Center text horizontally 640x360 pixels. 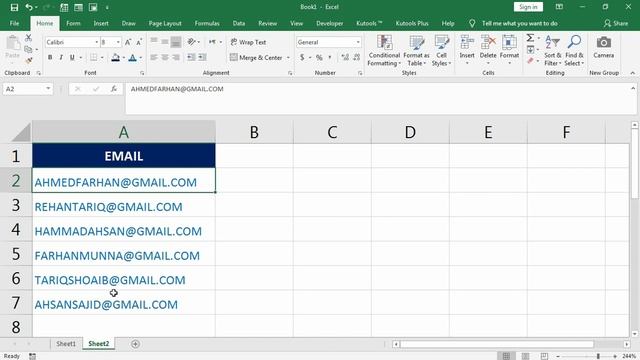(165, 58)
